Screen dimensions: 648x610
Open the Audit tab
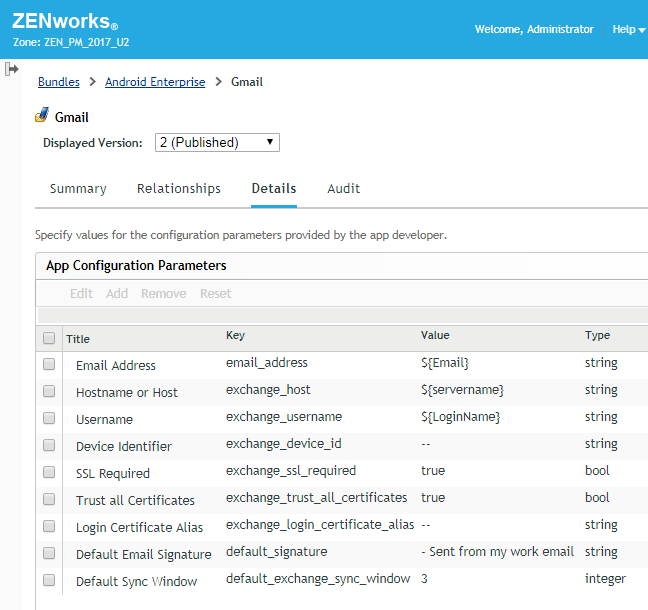[x=344, y=188]
